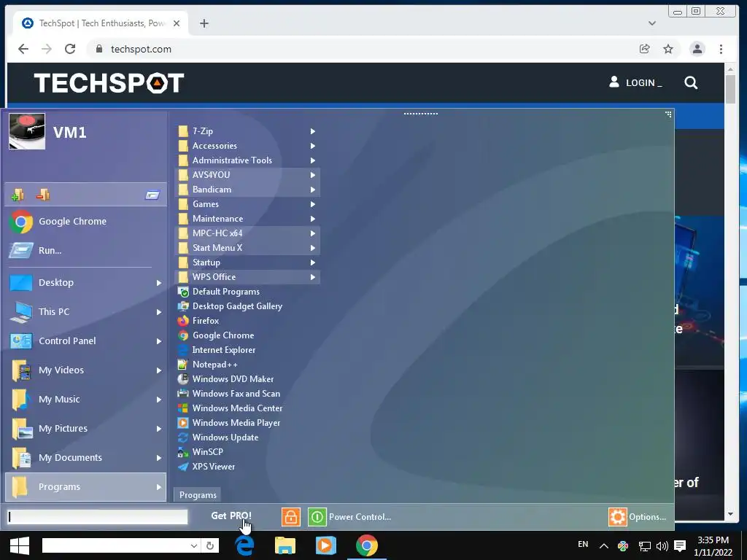This screenshot has height=560, width=747.
Task: Click the remove item icon with red minus
Action: tap(43, 195)
